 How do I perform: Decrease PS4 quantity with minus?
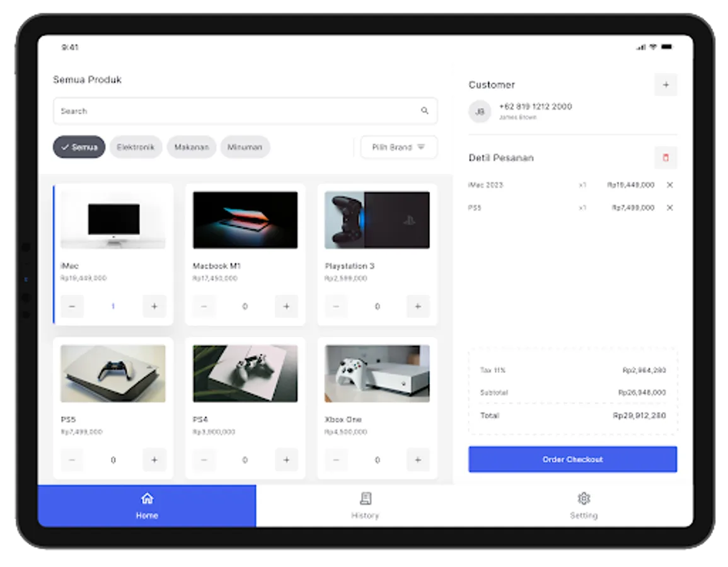coord(204,460)
